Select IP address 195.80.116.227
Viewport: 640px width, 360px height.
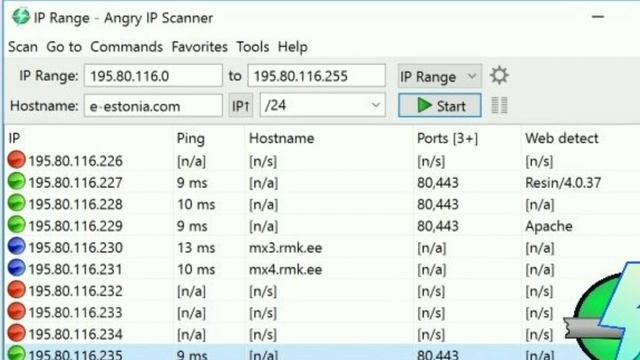pyautogui.click(x=76, y=182)
